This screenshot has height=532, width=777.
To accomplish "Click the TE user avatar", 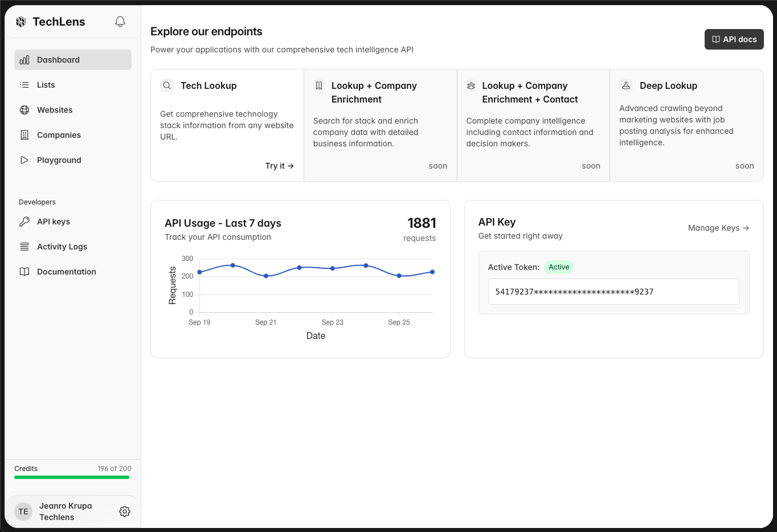I will click(23, 511).
